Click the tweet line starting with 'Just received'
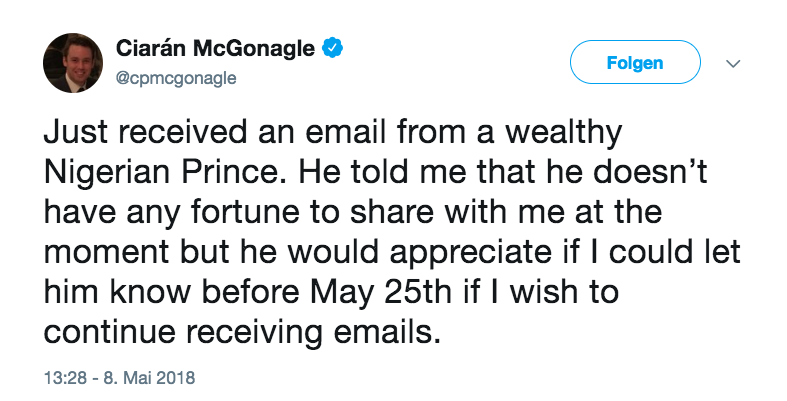 pos(333,133)
